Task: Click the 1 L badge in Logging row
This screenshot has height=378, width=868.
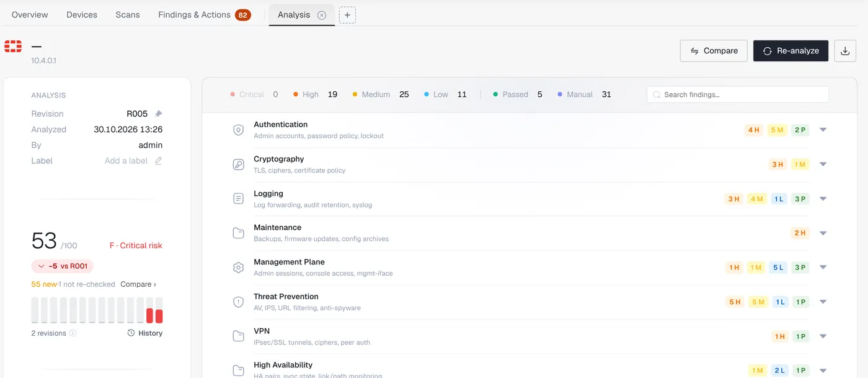Action: tap(778, 199)
